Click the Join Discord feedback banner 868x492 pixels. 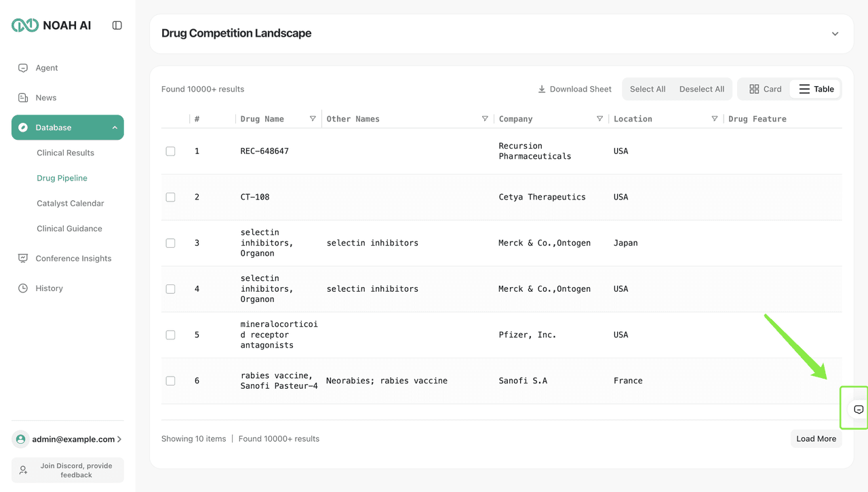[x=67, y=470]
